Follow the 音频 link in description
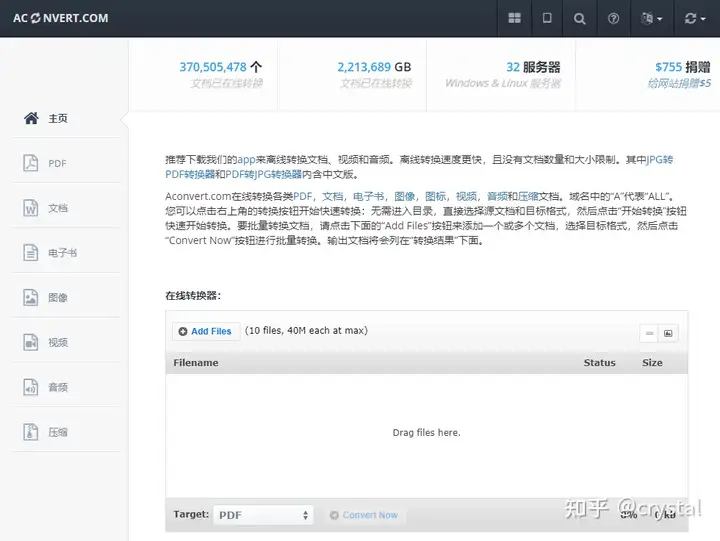720x541 pixels. click(x=497, y=197)
